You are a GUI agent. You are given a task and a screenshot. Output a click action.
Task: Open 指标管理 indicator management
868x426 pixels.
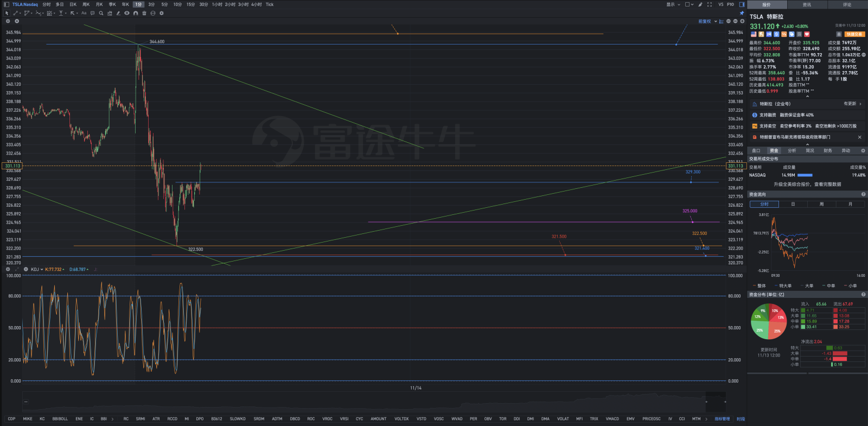pyautogui.click(x=722, y=419)
